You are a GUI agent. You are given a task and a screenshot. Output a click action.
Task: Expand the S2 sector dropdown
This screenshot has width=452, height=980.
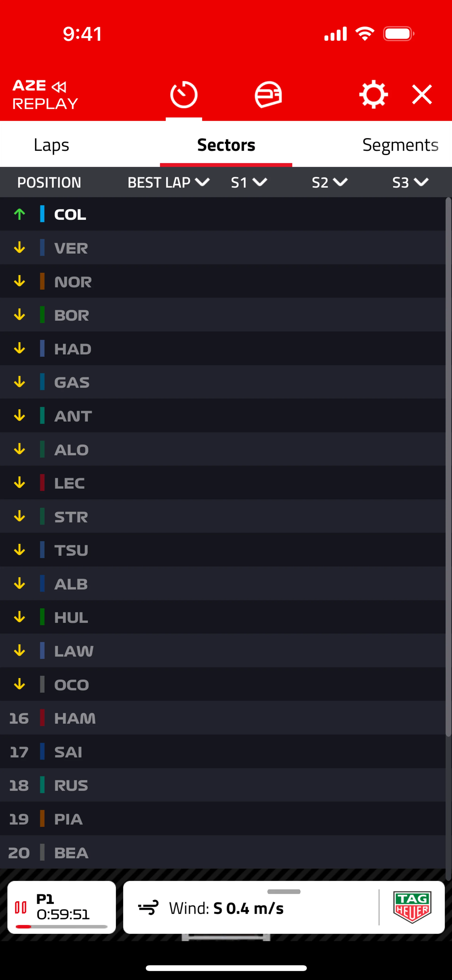tap(340, 182)
